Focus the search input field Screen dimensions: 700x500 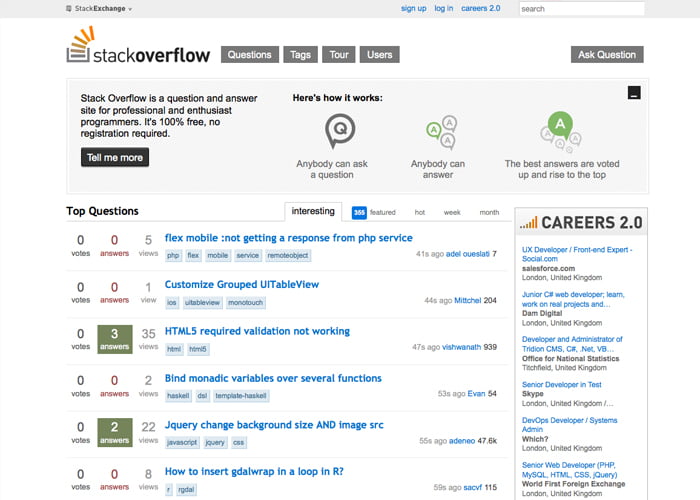582,8
